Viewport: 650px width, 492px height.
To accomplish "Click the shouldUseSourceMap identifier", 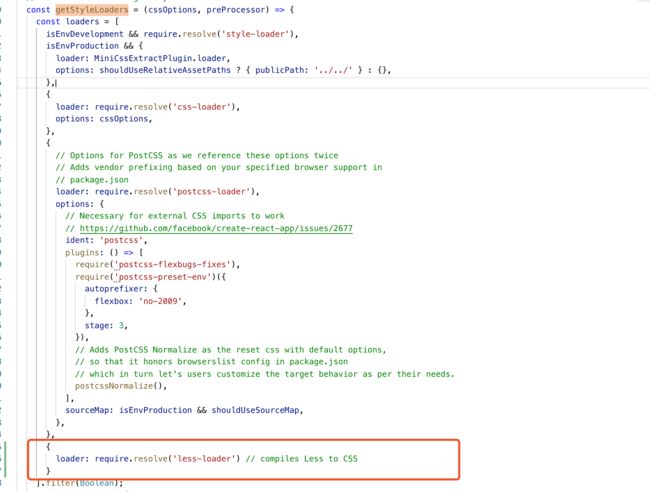I will pos(255,410).
